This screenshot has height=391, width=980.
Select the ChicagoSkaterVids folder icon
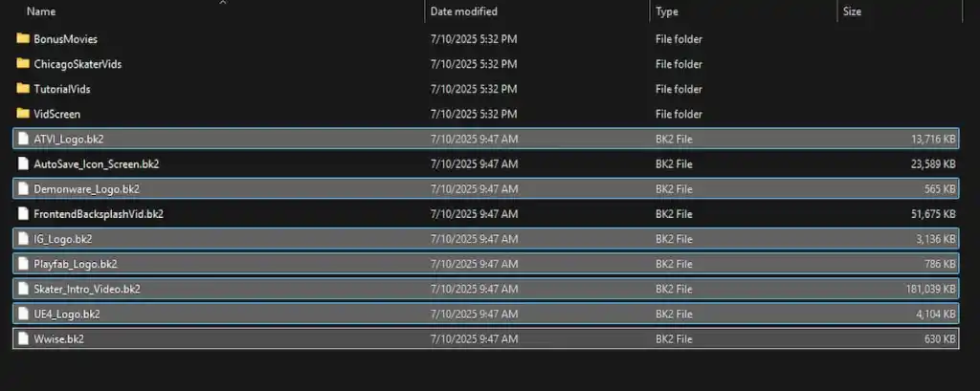pyautogui.click(x=24, y=64)
